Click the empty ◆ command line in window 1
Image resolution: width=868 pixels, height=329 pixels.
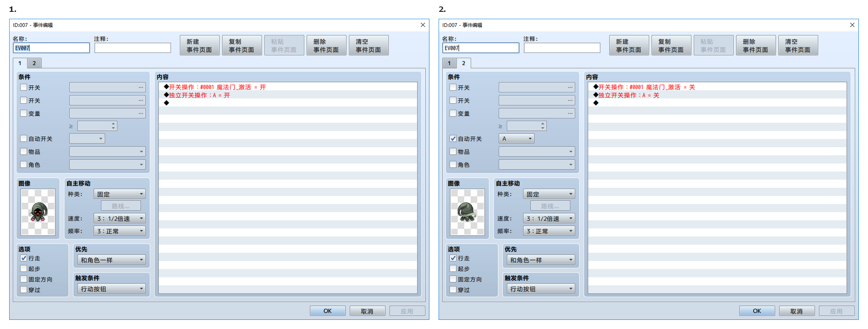pos(288,103)
